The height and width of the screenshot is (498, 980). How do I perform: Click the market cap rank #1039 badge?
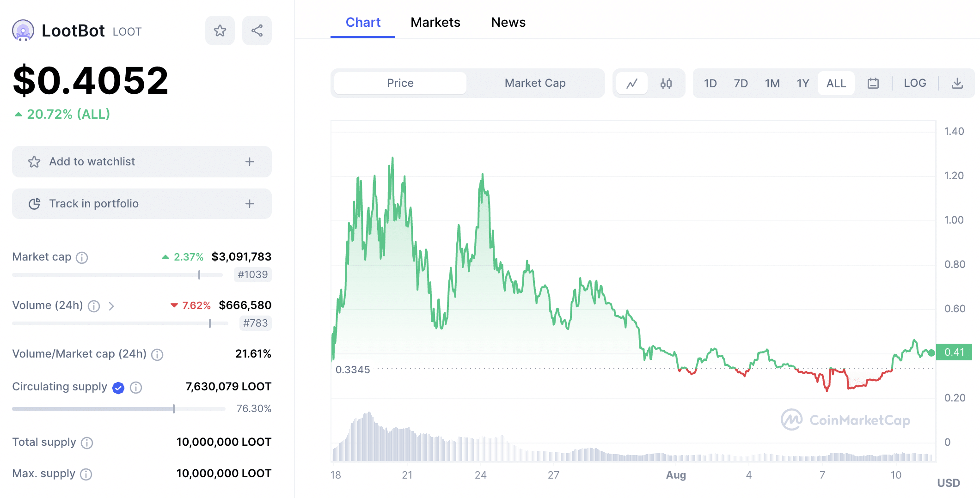coord(252,275)
